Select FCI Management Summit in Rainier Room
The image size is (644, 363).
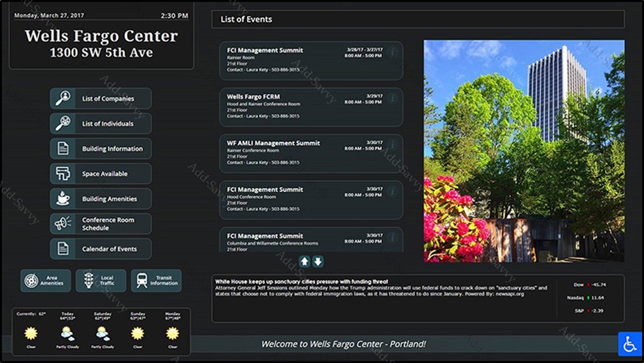(x=265, y=50)
